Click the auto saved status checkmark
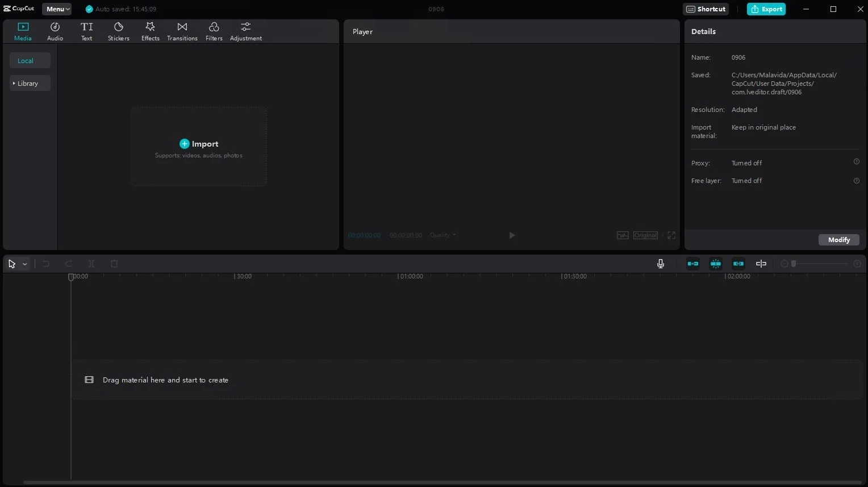This screenshot has width=868, height=487. click(x=89, y=9)
